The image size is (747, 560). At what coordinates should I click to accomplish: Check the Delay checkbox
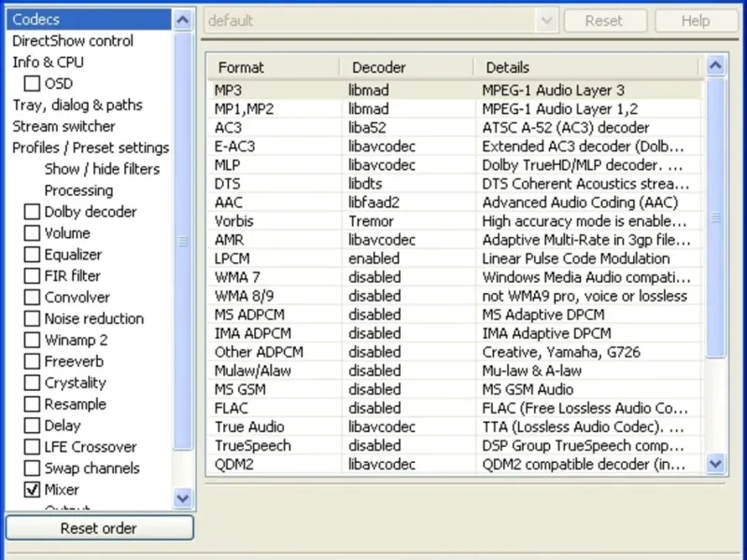(x=32, y=426)
